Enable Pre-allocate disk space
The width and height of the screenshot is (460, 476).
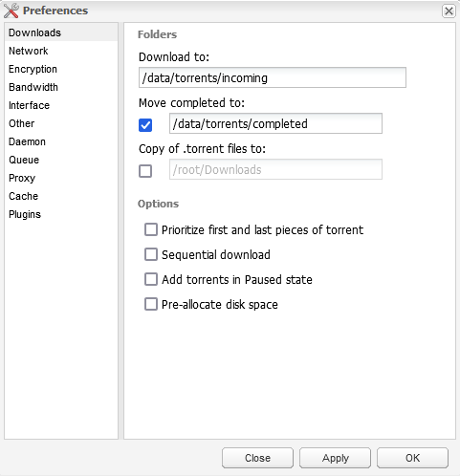tap(151, 304)
